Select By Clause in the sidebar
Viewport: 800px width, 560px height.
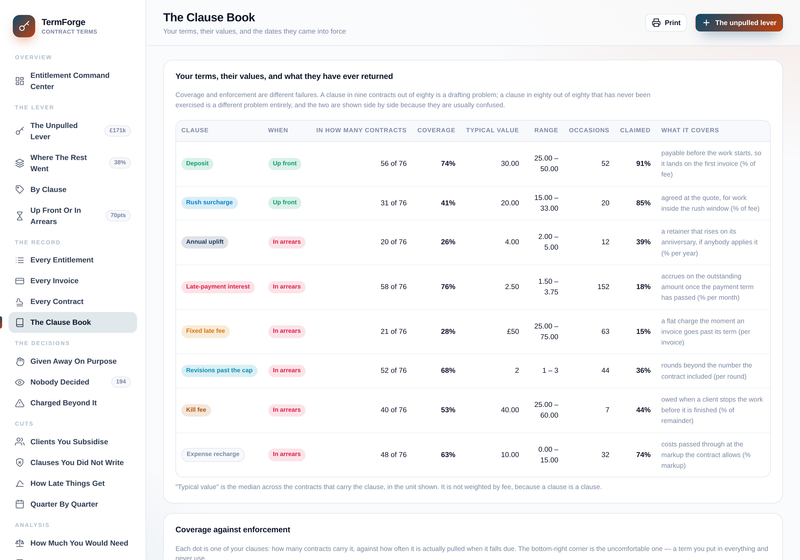73,189
